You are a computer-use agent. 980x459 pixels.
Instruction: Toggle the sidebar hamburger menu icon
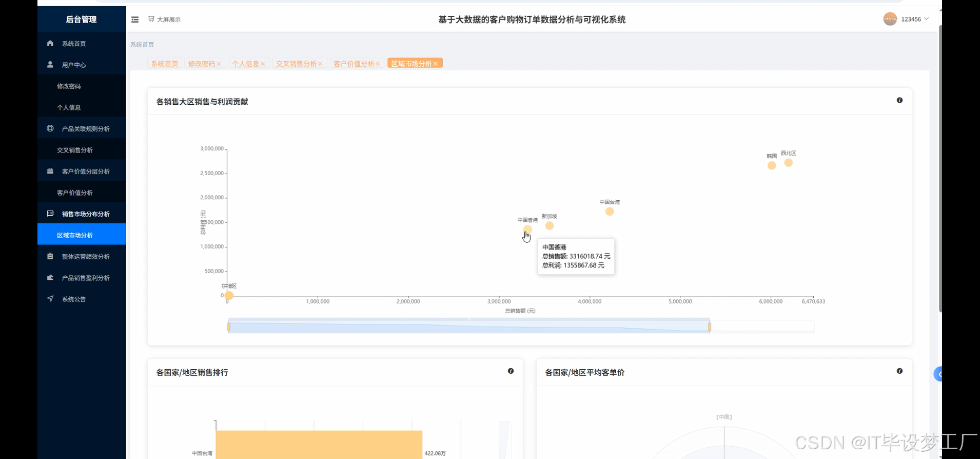coord(135,20)
